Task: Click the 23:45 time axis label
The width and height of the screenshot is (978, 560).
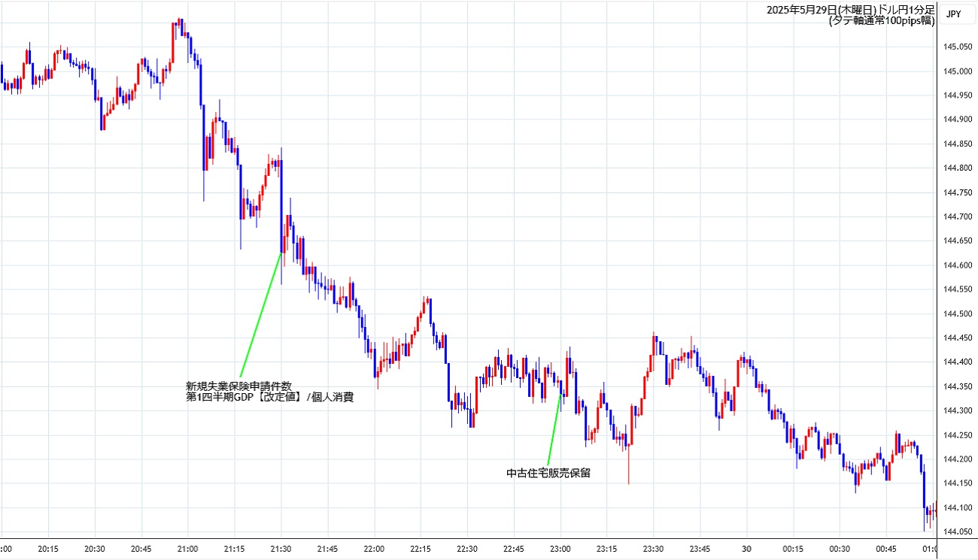Action: tap(700, 549)
